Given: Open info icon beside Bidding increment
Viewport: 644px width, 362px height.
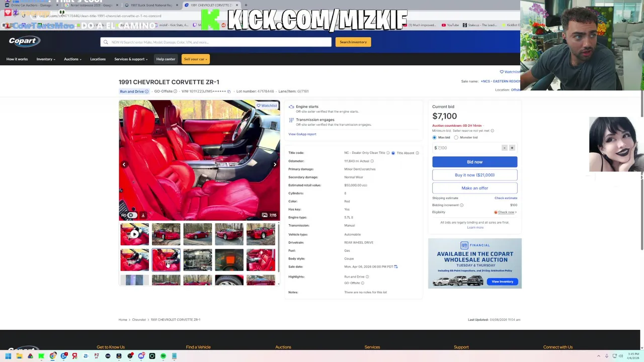Looking at the screenshot, I should point(461,205).
